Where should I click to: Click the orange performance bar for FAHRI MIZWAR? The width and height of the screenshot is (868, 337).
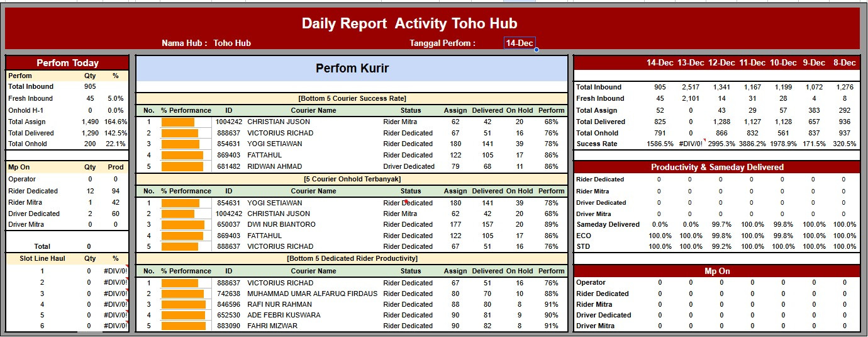point(184,326)
